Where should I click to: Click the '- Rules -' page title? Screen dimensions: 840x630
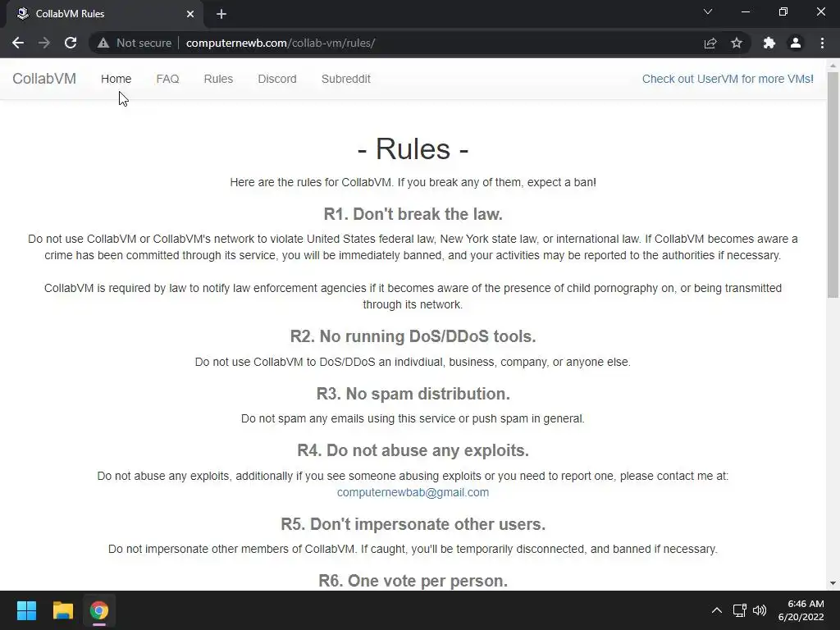(413, 148)
